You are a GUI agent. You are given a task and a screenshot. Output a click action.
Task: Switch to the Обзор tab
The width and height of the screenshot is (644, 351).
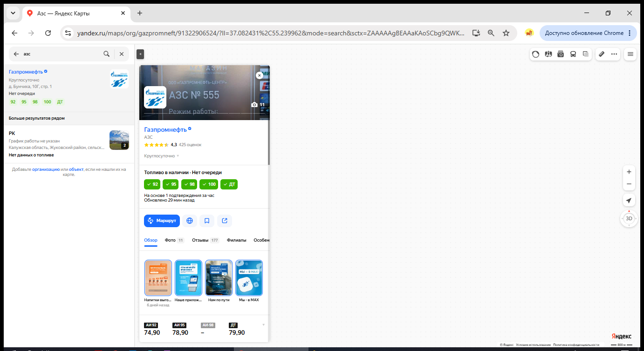151,240
